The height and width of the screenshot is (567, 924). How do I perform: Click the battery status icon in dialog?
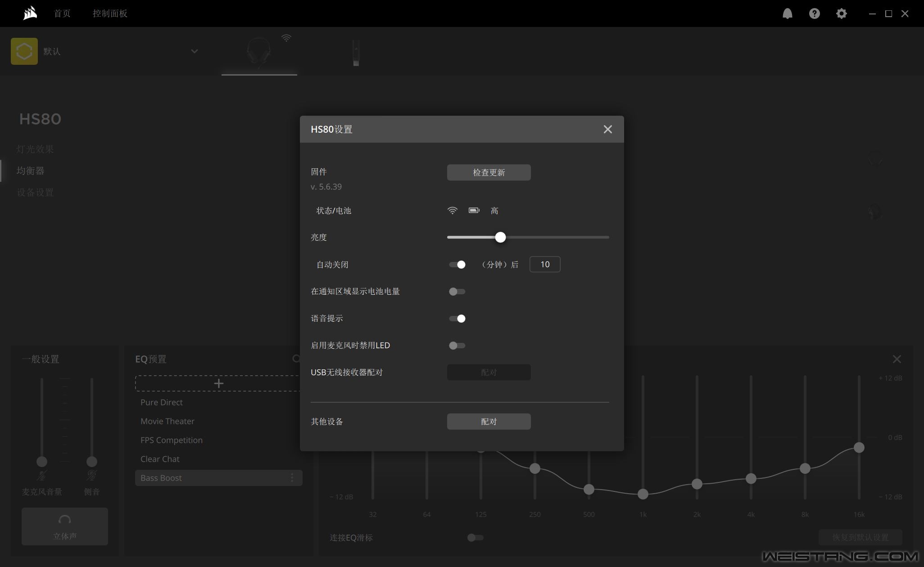pos(474,211)
